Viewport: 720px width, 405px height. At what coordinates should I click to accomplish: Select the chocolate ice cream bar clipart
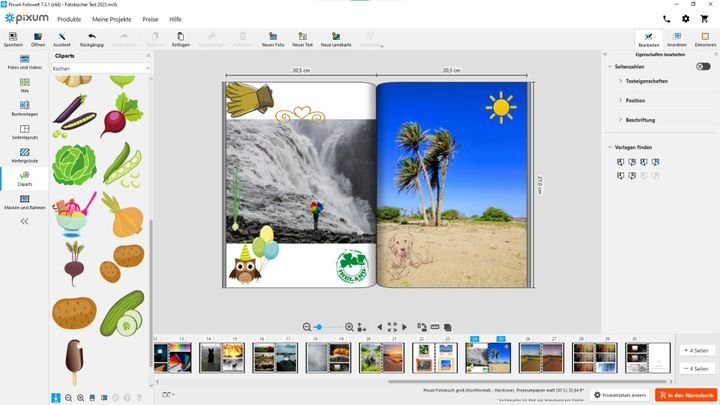click(x=74, y=362)
